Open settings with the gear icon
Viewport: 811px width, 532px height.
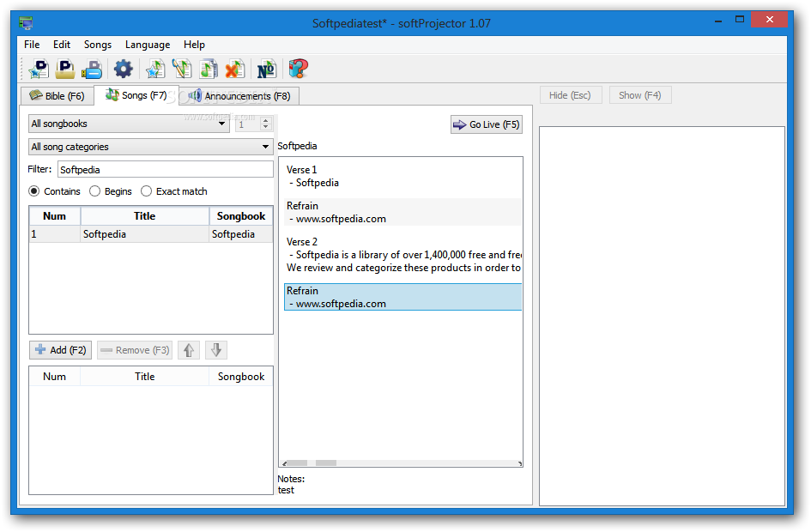tap(123, 69)
